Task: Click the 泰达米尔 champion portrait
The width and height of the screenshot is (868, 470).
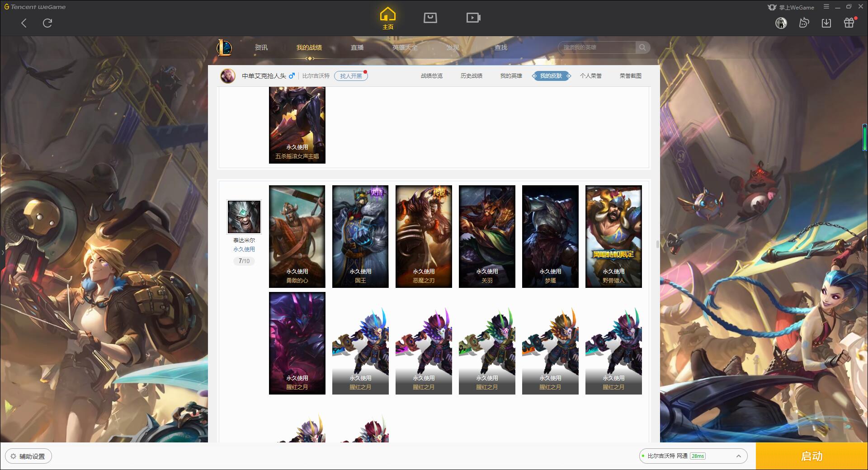Action: click(x=244, y=217)
